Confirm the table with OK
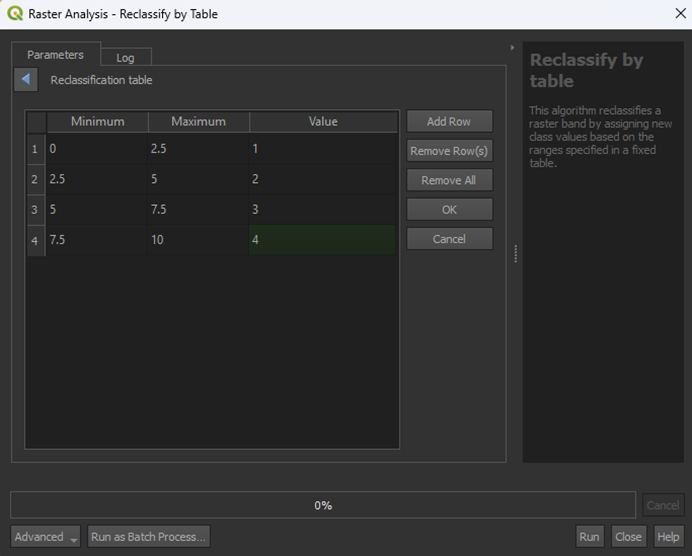Viewport: 692px width, 556px height. [x=449, y=210]
